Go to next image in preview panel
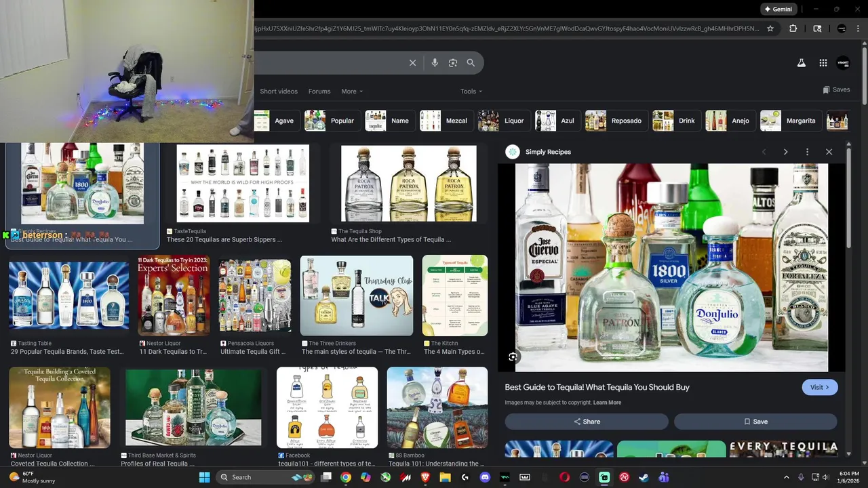This screenshot has width=868, height=488. click(x=785, y=152)
